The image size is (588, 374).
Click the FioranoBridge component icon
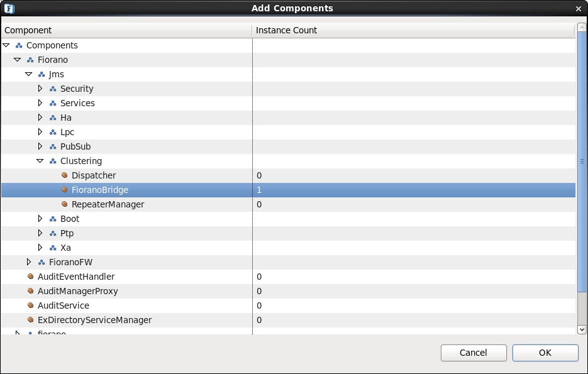65,190
